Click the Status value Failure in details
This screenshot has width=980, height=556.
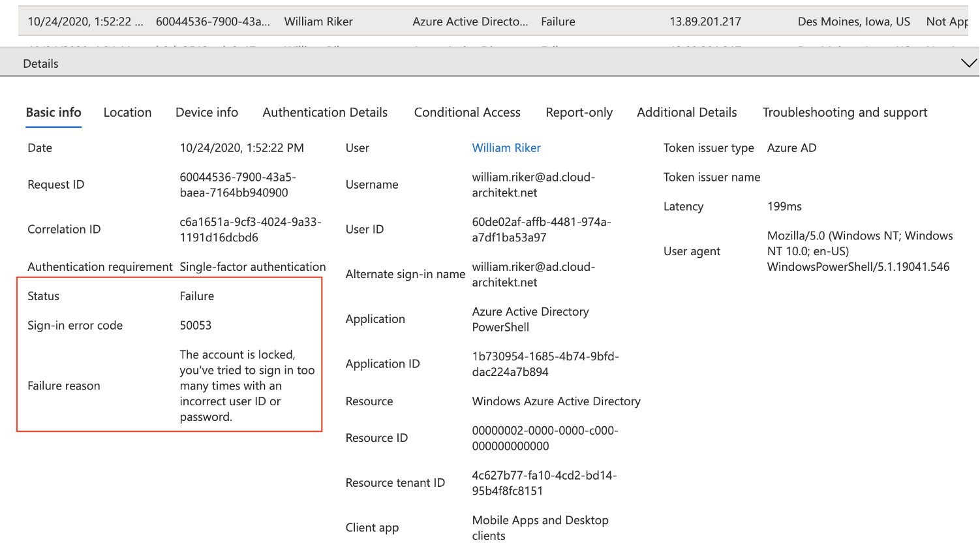tap(197, 296)
